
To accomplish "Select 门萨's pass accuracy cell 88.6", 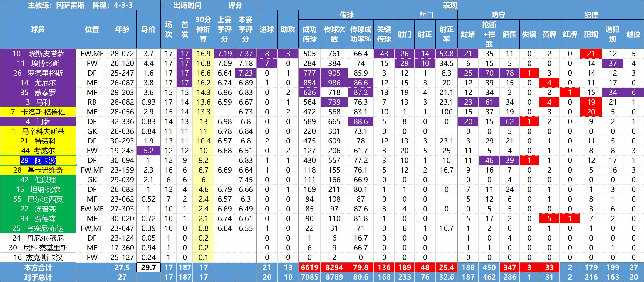I will coord(360,121).
